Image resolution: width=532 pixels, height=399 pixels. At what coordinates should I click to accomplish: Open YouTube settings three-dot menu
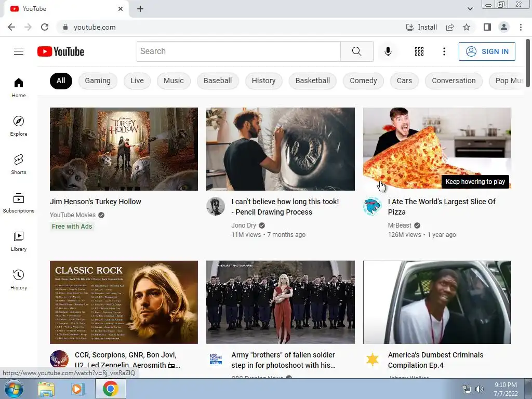pyautogui.click(x=444, y=51)
